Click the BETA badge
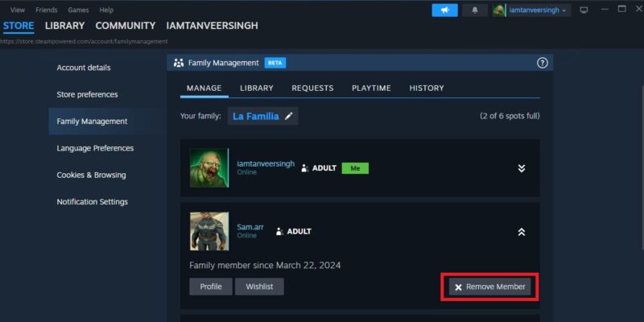This screenshot has height=322, width=644. click(275, 63)
